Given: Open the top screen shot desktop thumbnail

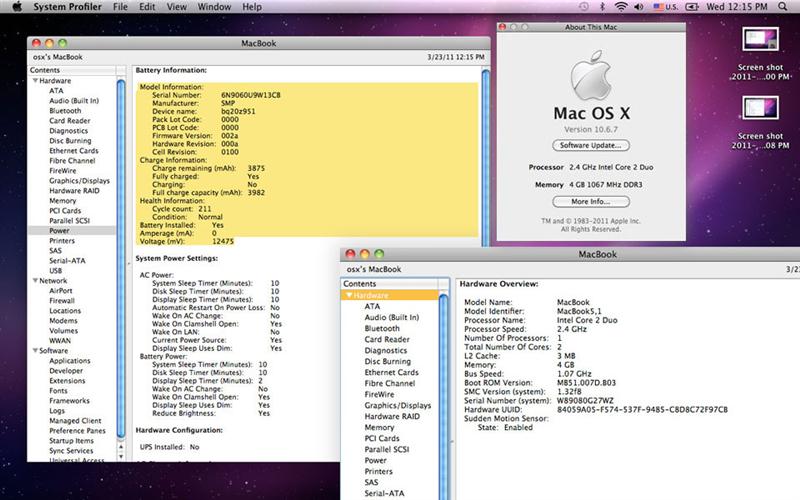Looking at the screenshot, I should coord(760,40).
